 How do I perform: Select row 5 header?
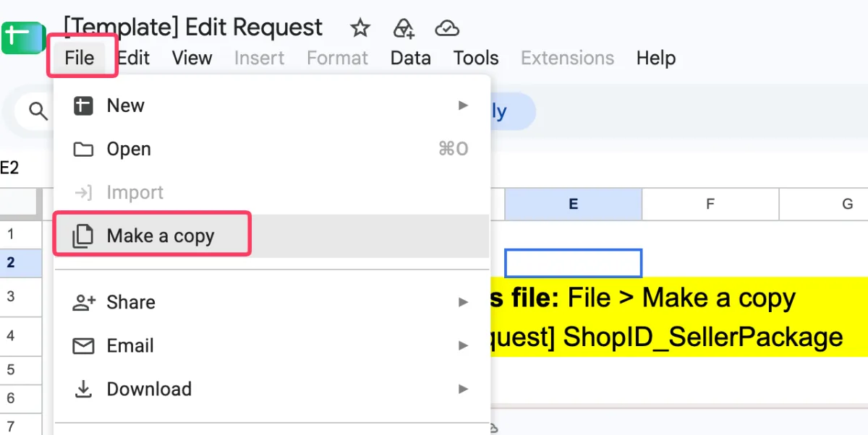(x=21, y=370)
